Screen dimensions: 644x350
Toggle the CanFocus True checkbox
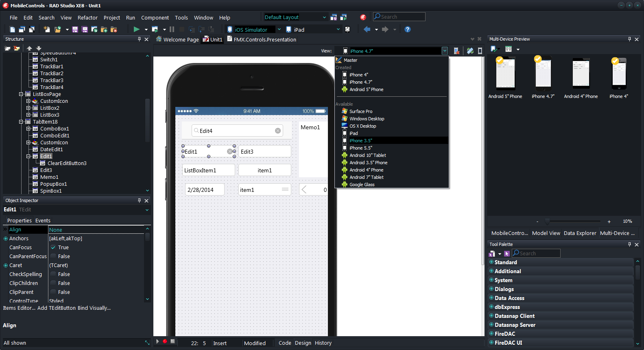pos(53,248)
